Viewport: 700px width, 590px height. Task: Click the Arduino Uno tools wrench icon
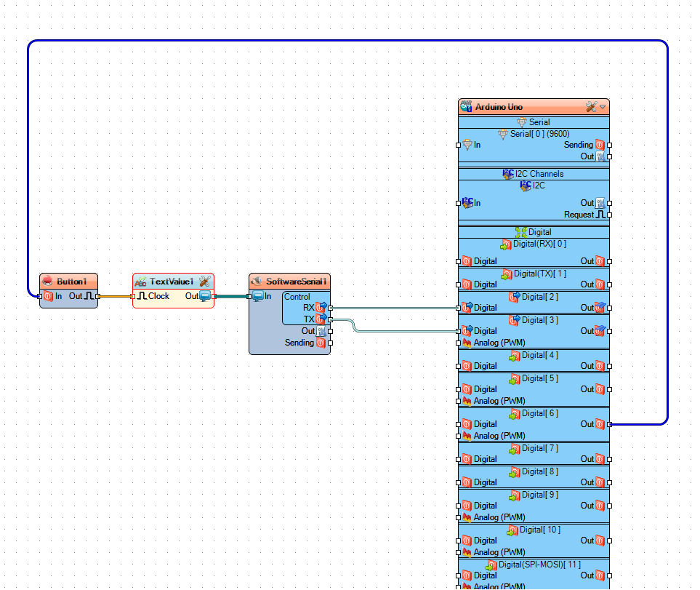(x=591, y=107)
